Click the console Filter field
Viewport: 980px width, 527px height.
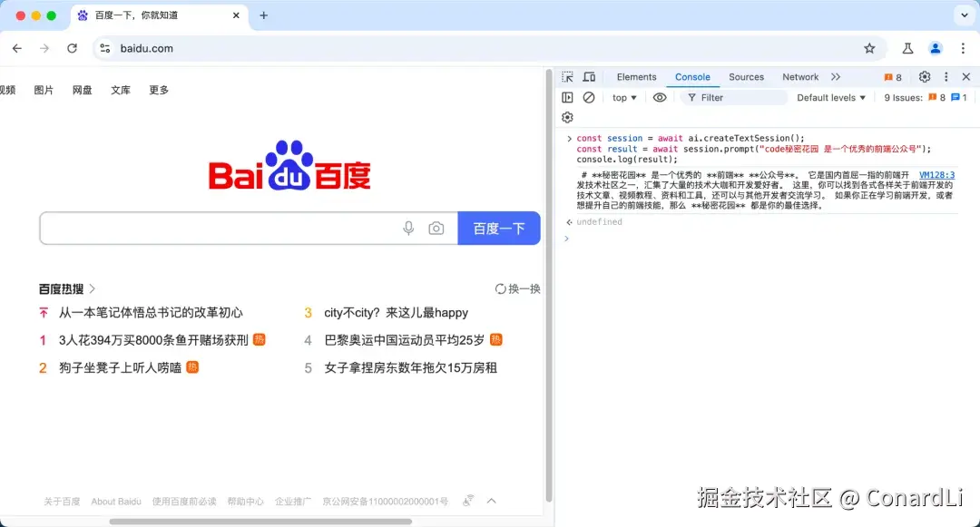click(734, 97)
